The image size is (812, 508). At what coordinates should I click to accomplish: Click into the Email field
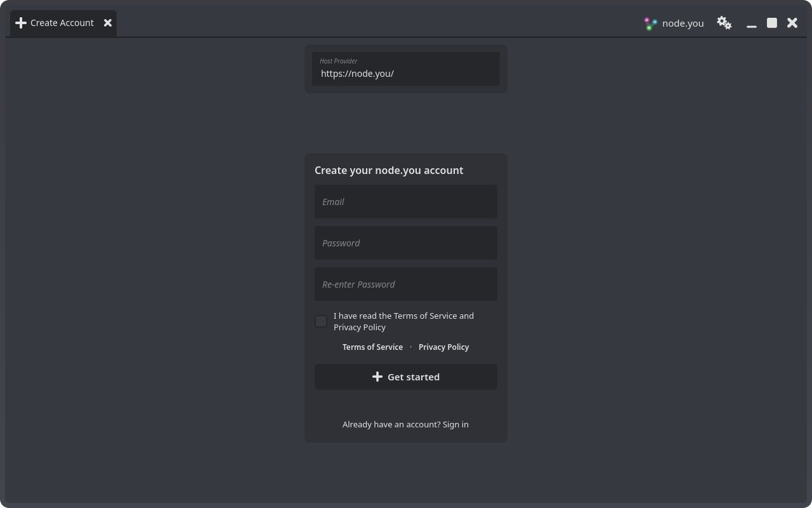point(406,202)
